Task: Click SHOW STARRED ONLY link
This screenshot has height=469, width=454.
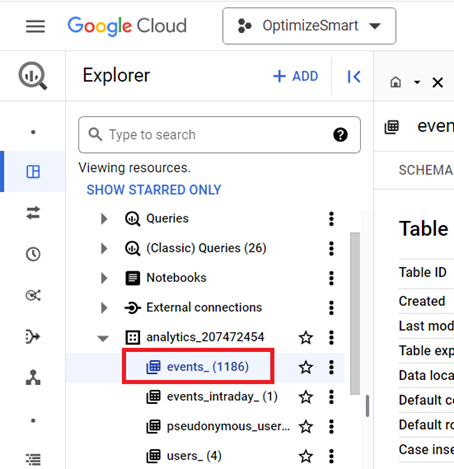Action: [x=154, y=190]
